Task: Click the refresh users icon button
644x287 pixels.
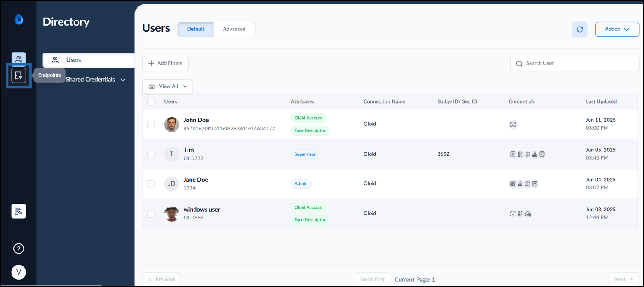Action: (x=580, y=29)
